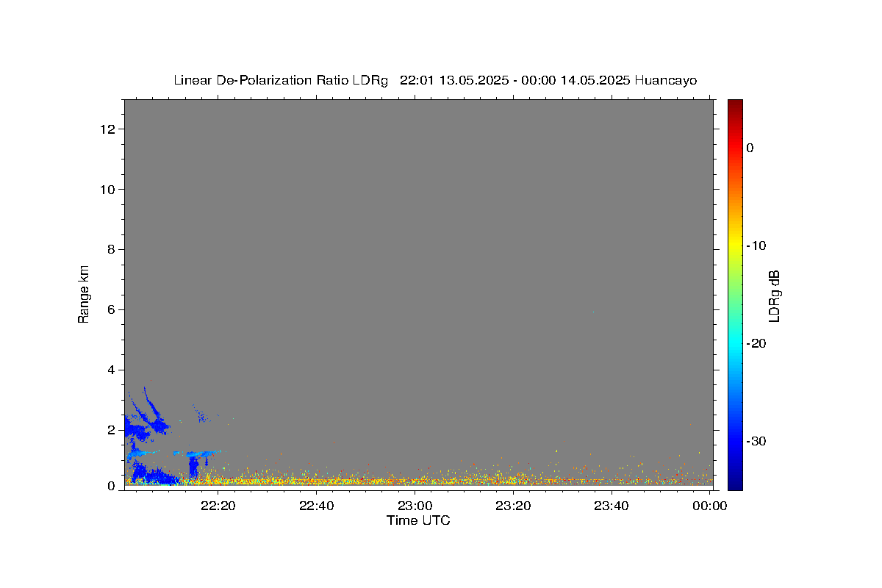This screenshot has height=588, width=882.
Task: Click the 23:40 time tick label
Action: click(611, 506)
